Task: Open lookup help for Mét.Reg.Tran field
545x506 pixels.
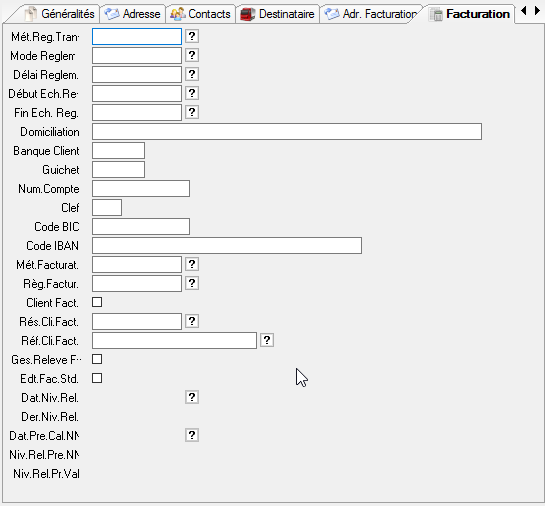Action: click(192, 36)
